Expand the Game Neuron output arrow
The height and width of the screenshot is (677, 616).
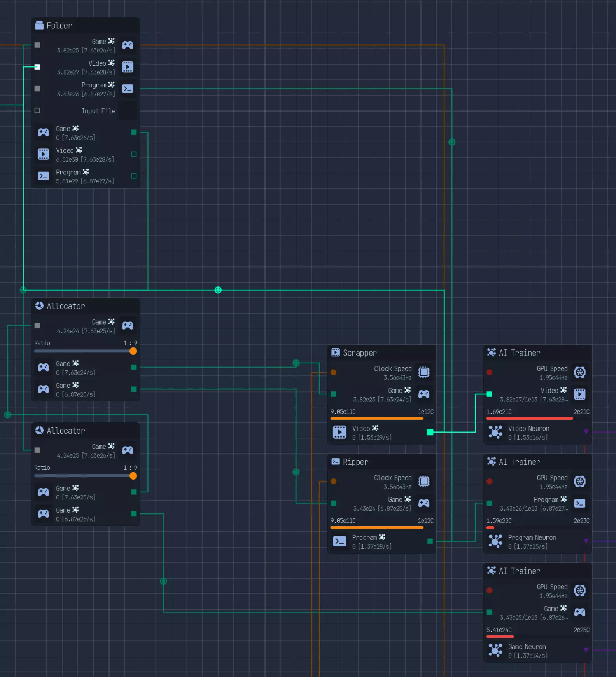pyautogui.click(x=586, y=650)
